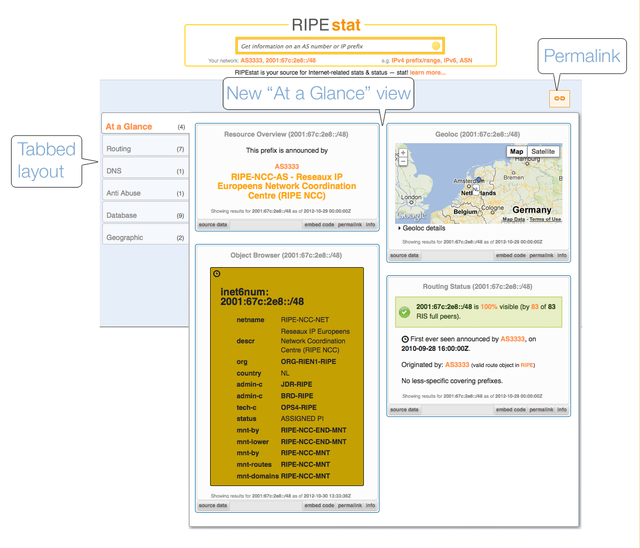Image resolution: width=640 pixels, height=548 pixels.
Task: Click the history icon in Object Browser
Action: click(217, 274)
